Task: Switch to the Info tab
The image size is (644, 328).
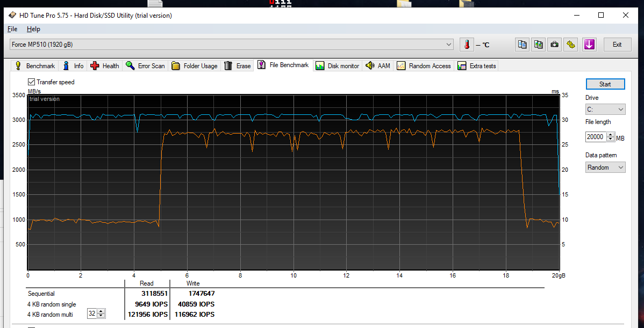Action: (73, 66)
